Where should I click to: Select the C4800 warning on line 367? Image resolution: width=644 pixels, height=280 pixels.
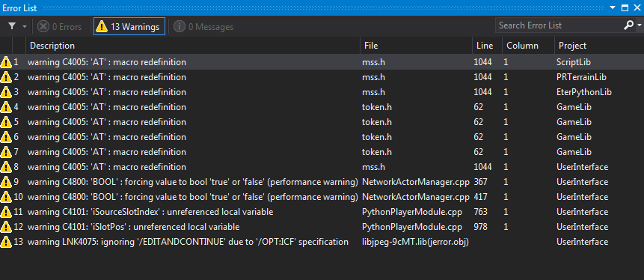[193, 182]
